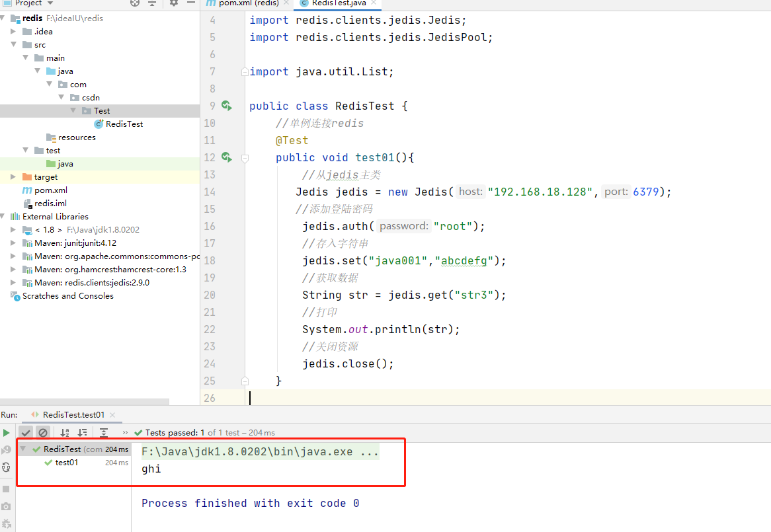Expand Maven jedis:2.9.0 library arrow
The height and width of the screenshot is (532, 771).
click(13, 283)
